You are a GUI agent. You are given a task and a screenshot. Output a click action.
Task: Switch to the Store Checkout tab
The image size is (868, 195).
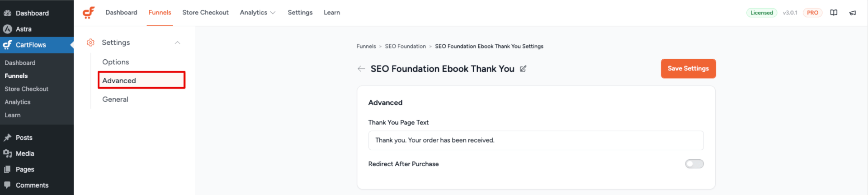tap(205, 13)
